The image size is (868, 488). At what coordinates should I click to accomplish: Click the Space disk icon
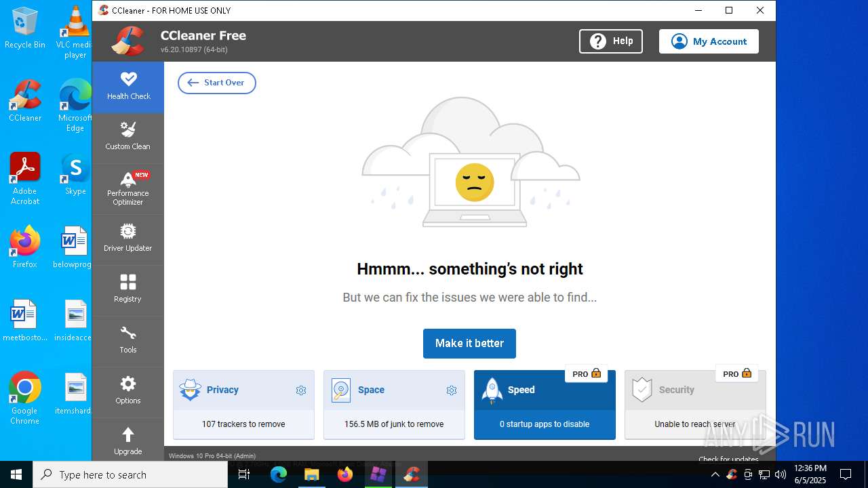point(341,390)
